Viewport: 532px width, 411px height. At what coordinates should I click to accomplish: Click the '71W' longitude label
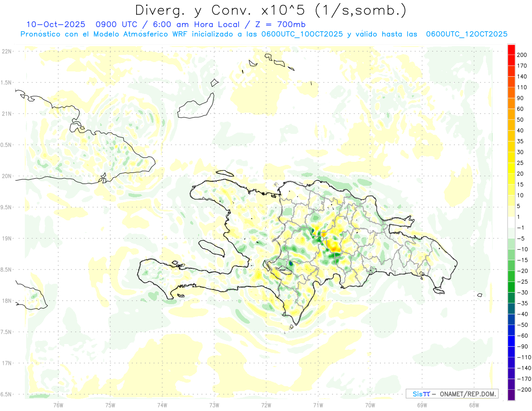point(318,405)
